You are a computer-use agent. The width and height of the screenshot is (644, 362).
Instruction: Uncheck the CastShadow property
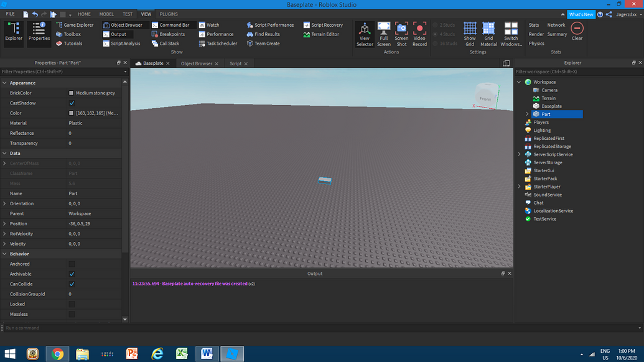click(x=72, y=103)
